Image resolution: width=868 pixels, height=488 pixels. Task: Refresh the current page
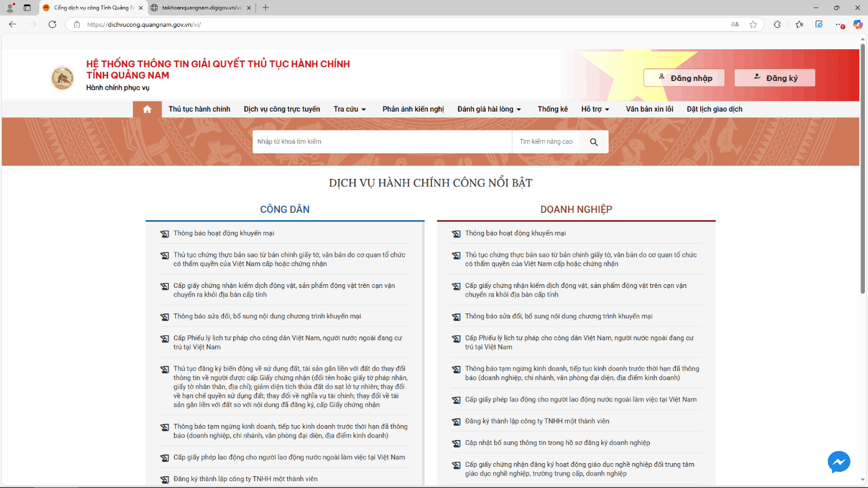[x=52, y=24]
